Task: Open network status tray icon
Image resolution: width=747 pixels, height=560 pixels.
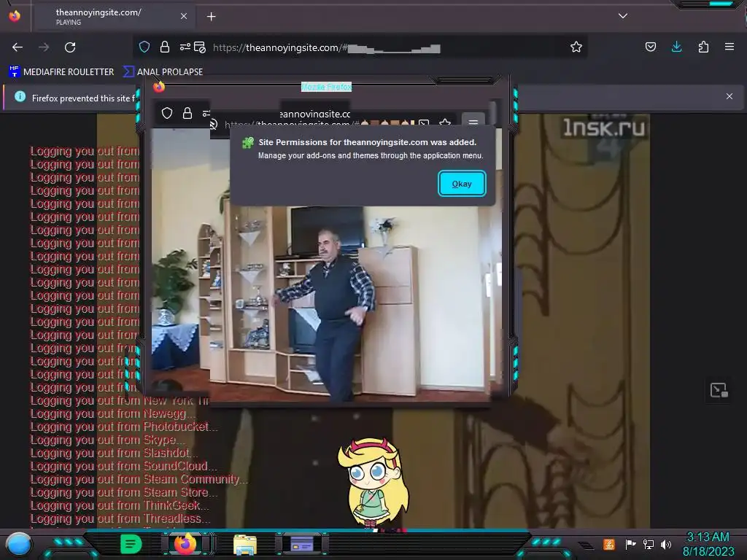Action: (x=649, y=544)
